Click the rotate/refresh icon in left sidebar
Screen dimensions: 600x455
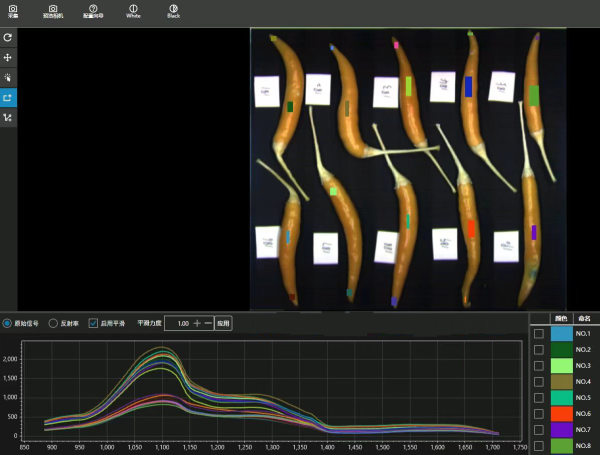(x=8, y=37)
